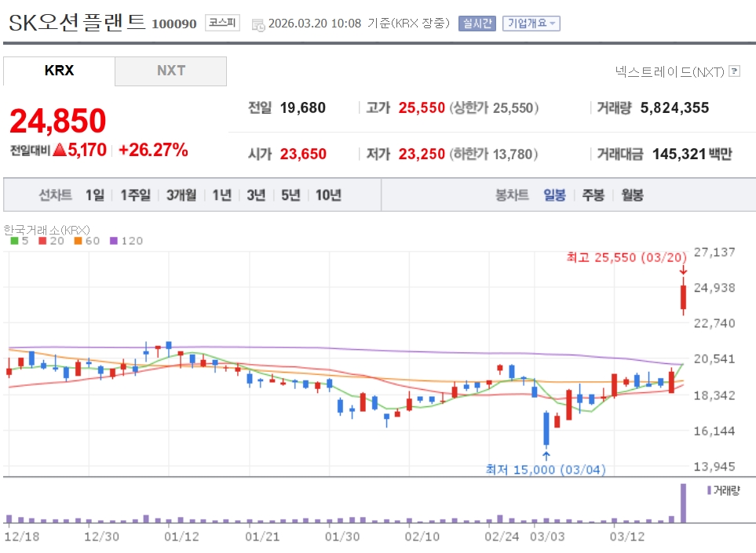
Task: Click the high price value 25,550
Action: 422,107
